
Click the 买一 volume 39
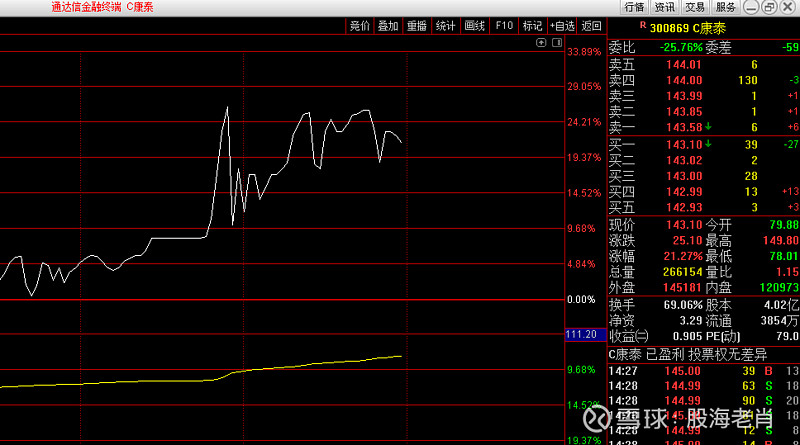tap(751, 145)
